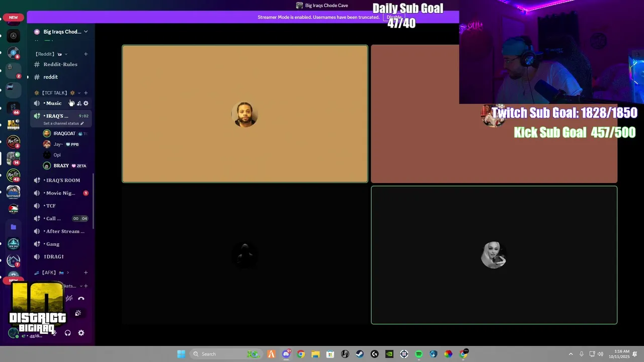Image resolution: width=644 pixels, height=362 pixels.
Task: Open the reddit text channel
Action: click(60, 77)
